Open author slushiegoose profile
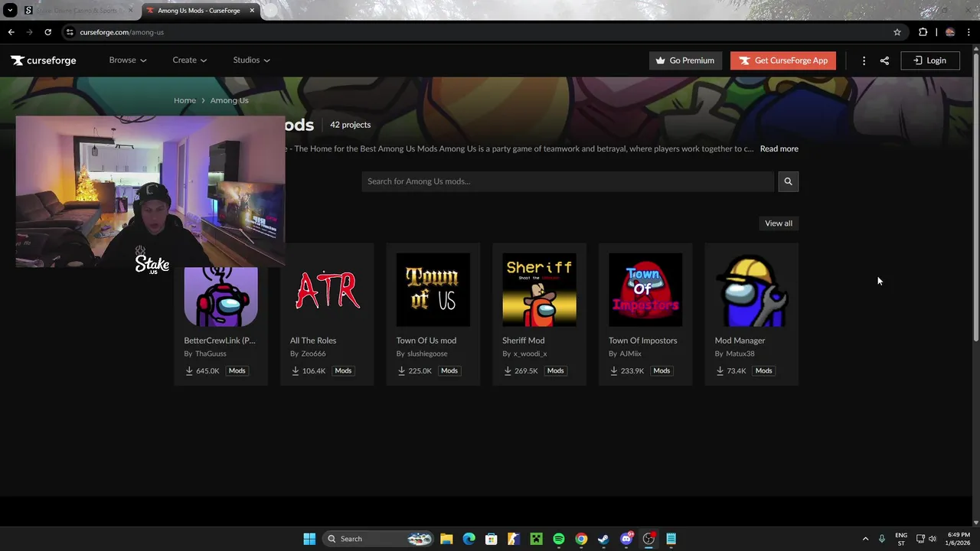The height and width of the screenshot is (551, 980). point(427,354)
